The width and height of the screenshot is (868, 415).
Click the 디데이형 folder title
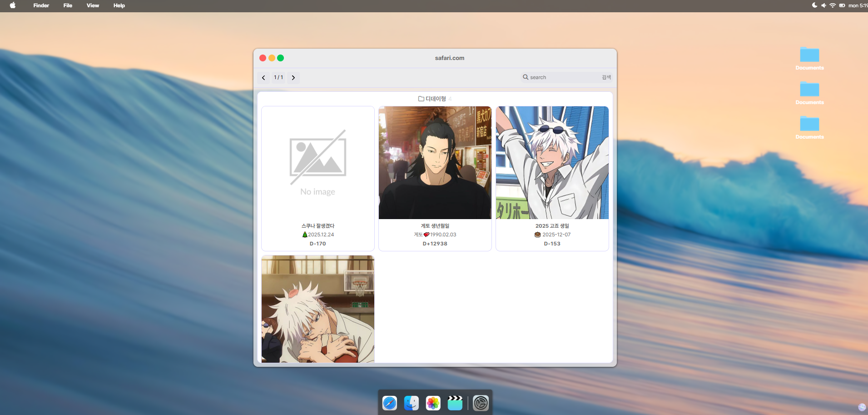[x=436, y=99]
